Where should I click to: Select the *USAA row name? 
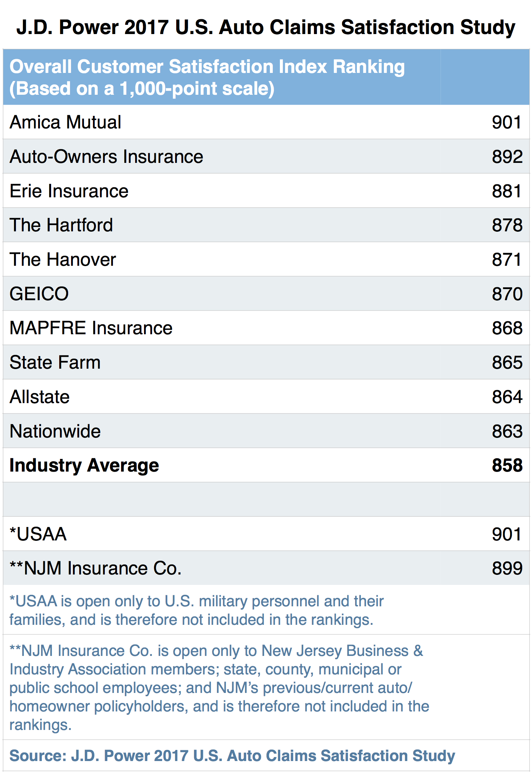coord(38,534)
